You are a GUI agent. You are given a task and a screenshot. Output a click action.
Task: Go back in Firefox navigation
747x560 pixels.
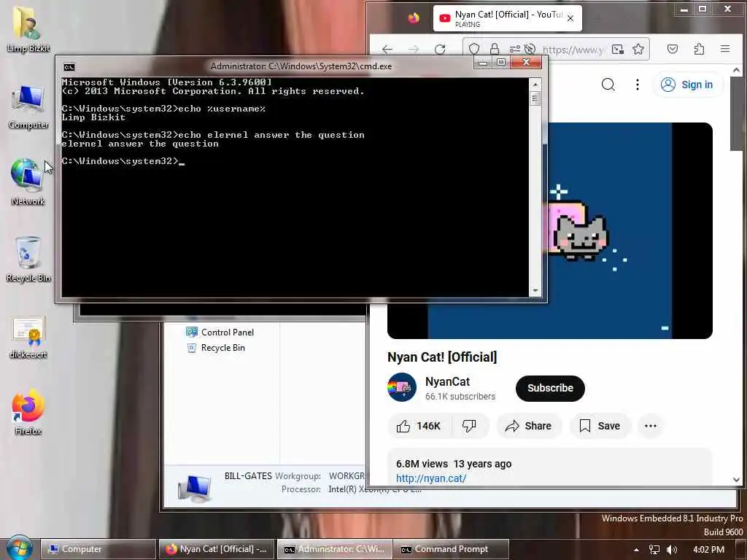[387, 49]
